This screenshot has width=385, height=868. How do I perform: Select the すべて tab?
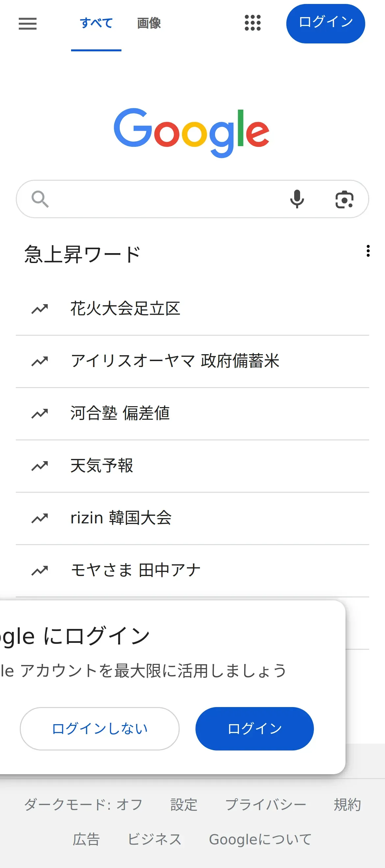pos(96,24)
